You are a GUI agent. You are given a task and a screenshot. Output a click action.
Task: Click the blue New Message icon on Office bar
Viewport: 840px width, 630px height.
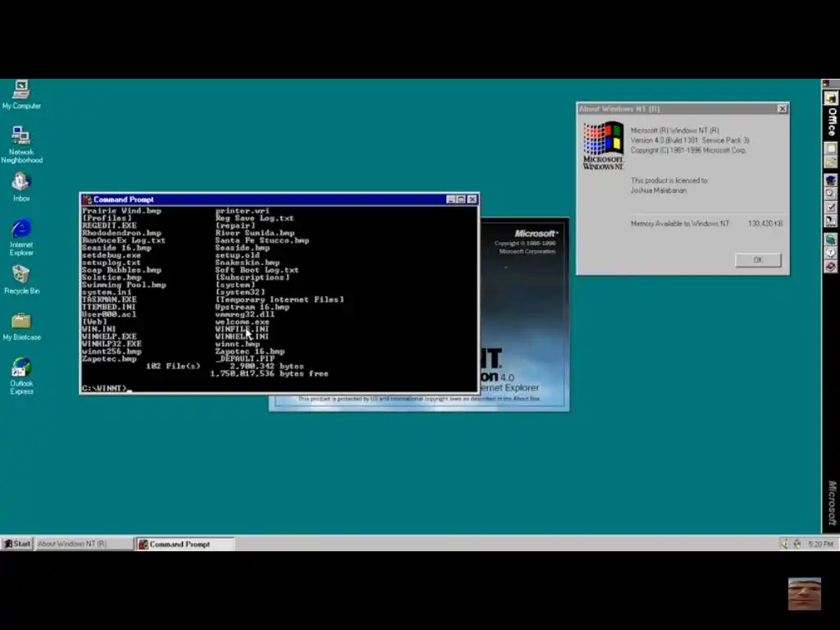point(831,180)
